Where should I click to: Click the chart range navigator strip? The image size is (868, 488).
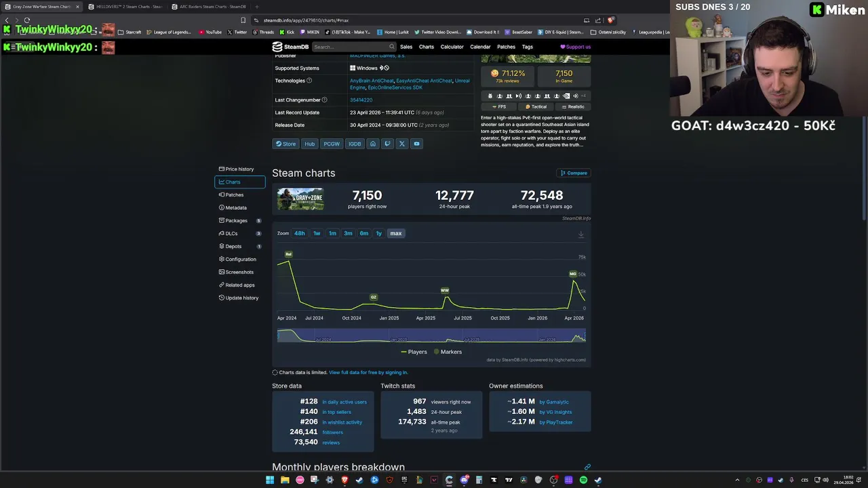[431, 335]
